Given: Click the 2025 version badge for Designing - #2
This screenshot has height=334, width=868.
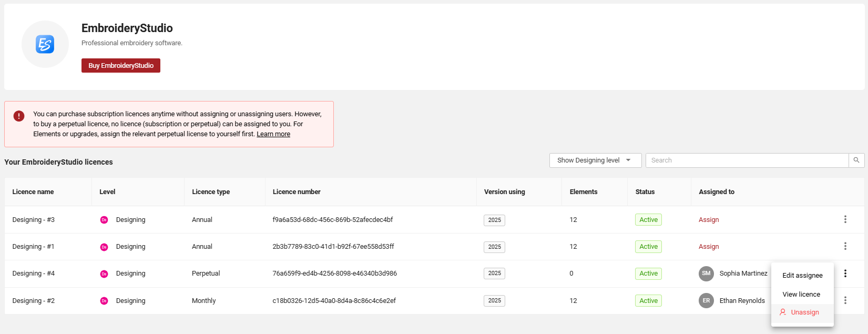Looking at the screenshot, I should click(494, 301).
